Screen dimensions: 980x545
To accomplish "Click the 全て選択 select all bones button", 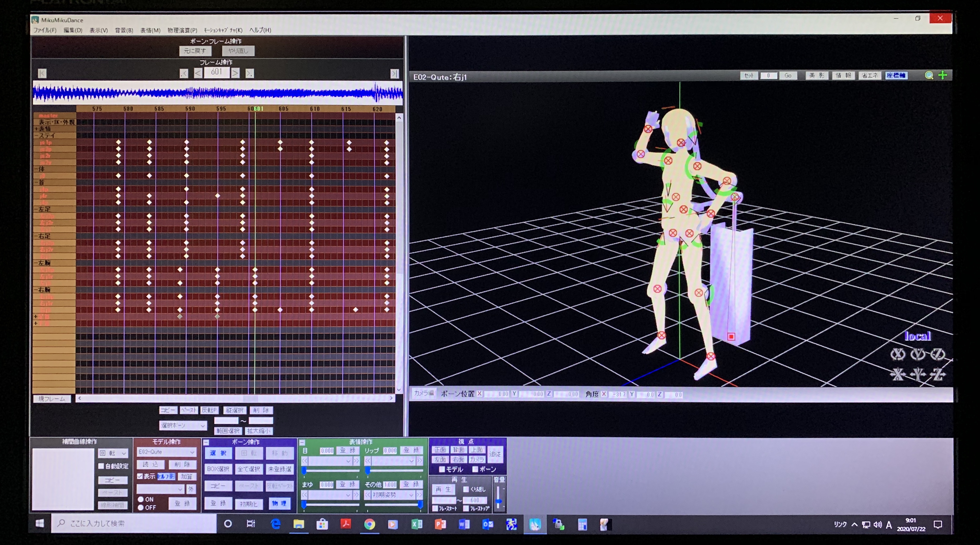I will pos(249,469).
